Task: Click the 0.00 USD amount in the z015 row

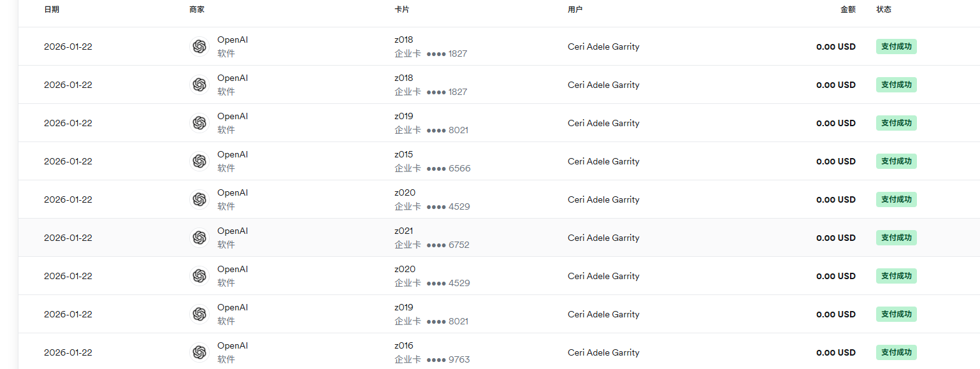Action: pyautogui.click(x=835, y=161)
